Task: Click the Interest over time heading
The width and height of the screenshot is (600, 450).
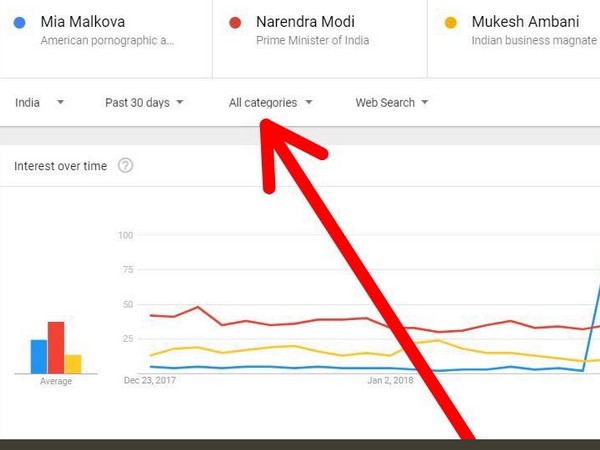Action: click(x=60, y=166)
